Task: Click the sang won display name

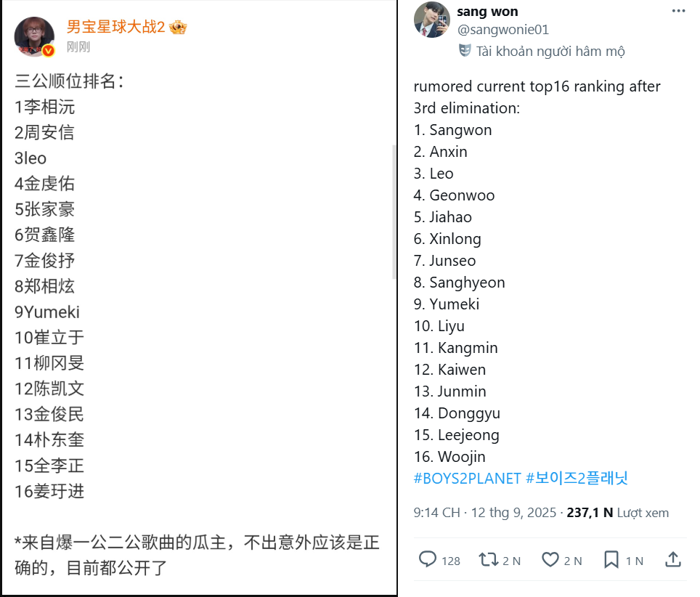Action: click(487, 12)
